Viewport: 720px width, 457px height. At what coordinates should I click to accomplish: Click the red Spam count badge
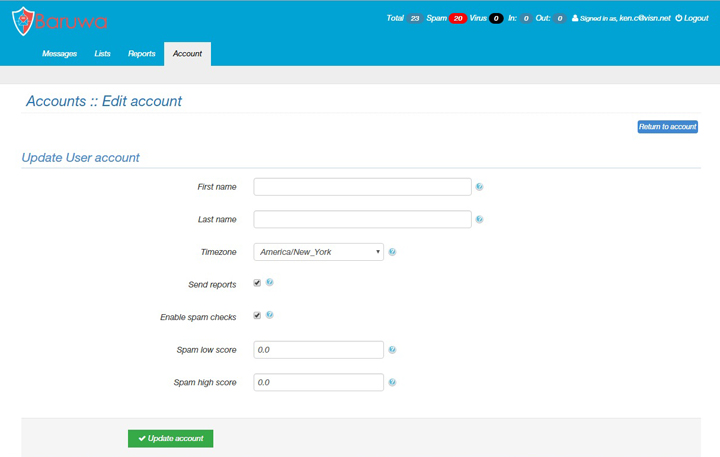[x=458, y=18]
